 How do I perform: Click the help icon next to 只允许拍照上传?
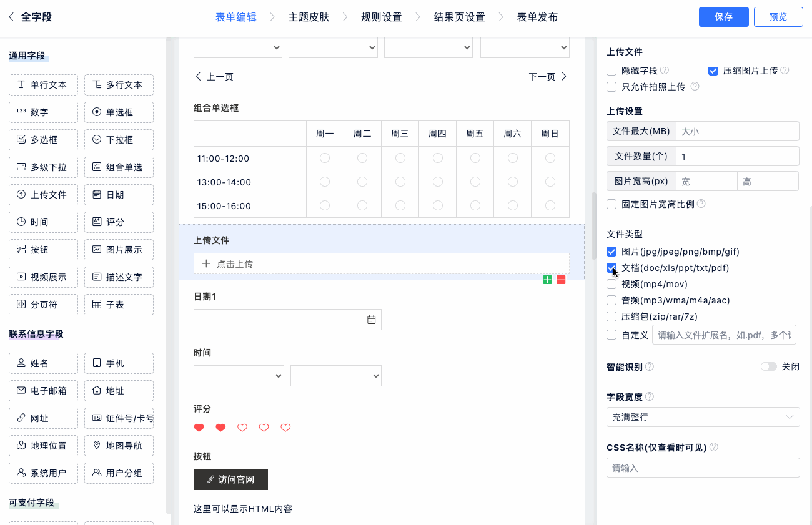[695, 87]
